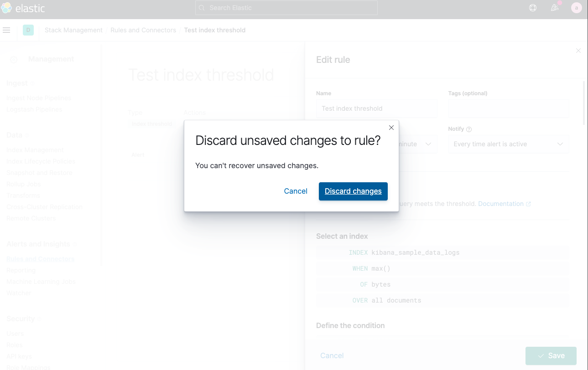Click Stack Management breadcrumb

[x=73, y=30]
